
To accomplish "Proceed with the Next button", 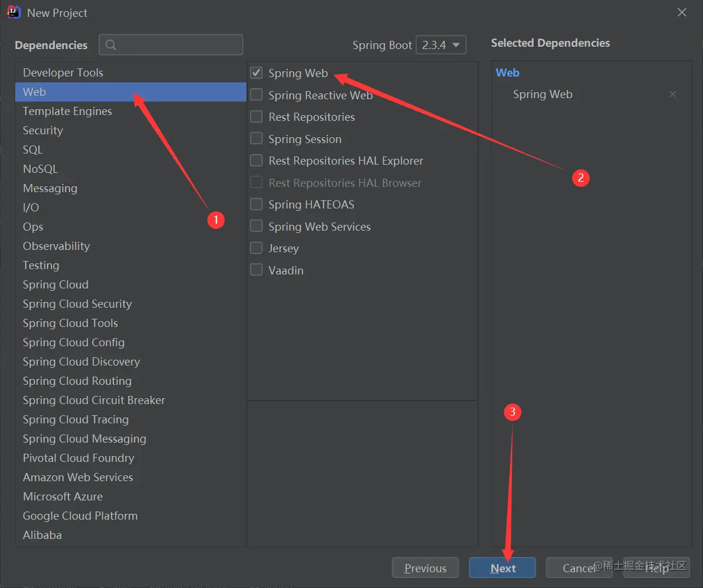I will click(x=502, y=568).
